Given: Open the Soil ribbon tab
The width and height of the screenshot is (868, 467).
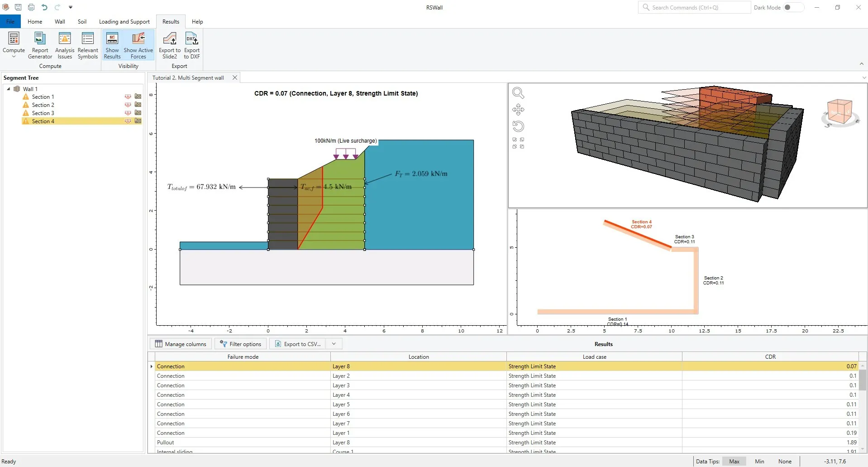Looking at the screenshot, I should click(x=82, y=22).
